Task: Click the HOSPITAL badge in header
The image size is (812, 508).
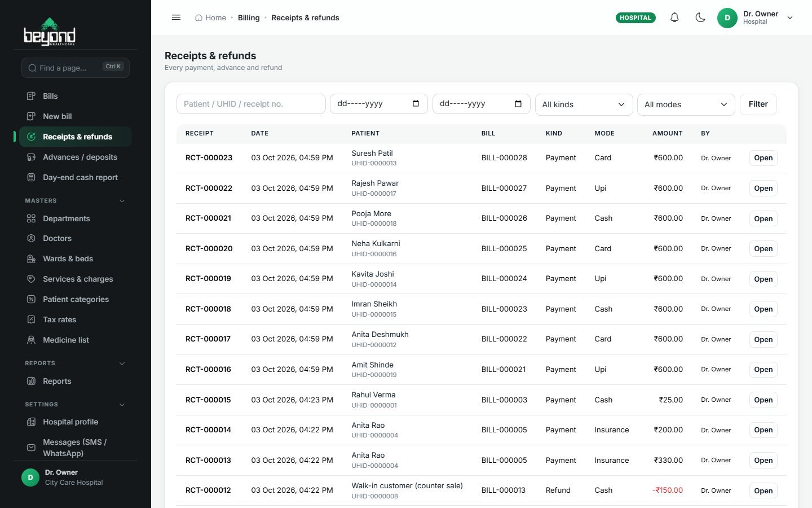Action: 636,17
